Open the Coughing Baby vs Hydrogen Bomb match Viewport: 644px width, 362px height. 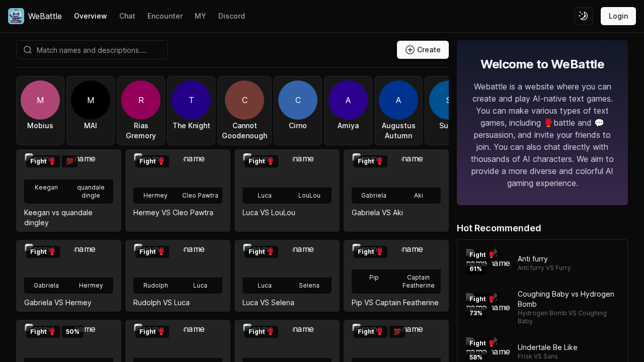pos(566,299)
